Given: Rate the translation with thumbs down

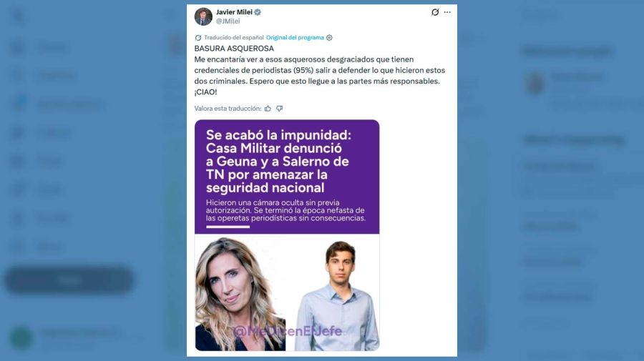Looking at the screenshot, I should pos(279,109).
